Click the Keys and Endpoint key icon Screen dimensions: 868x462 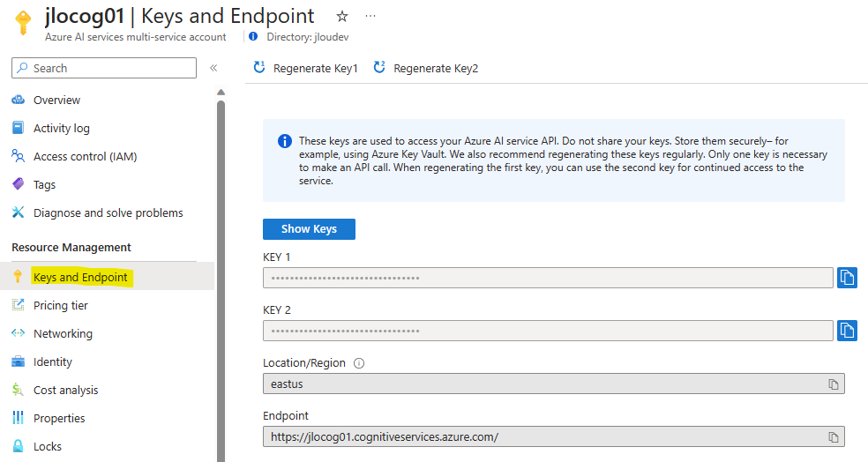pyautogui.click(x=18, y=276)
